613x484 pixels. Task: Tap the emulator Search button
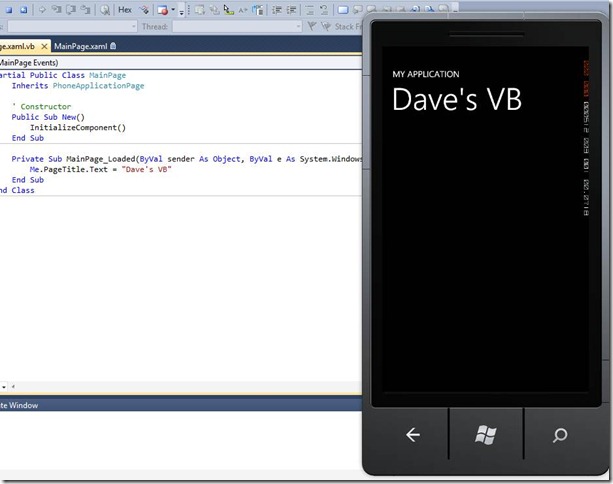(x=560, y=435)
